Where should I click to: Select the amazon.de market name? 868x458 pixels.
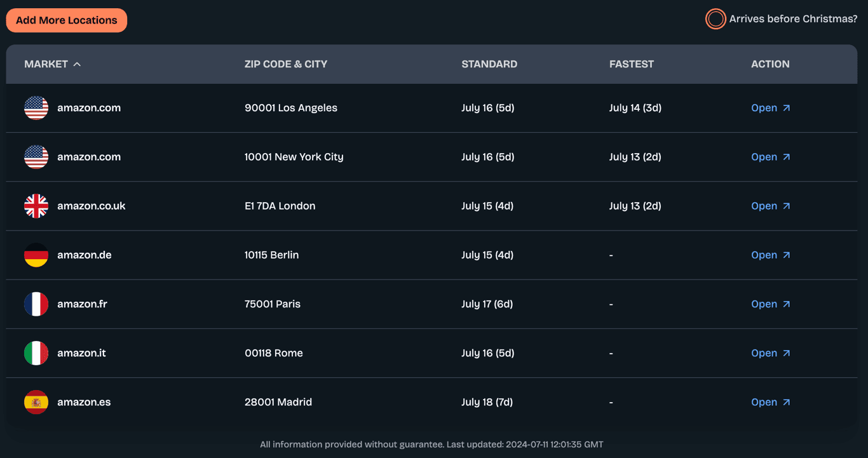click(x=85, y=255)
